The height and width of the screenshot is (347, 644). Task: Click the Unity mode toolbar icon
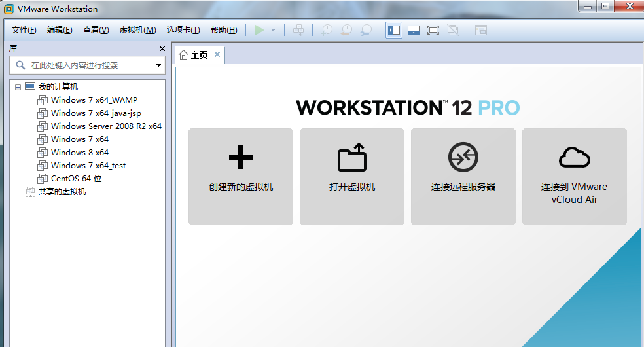(x=453, y=30)
